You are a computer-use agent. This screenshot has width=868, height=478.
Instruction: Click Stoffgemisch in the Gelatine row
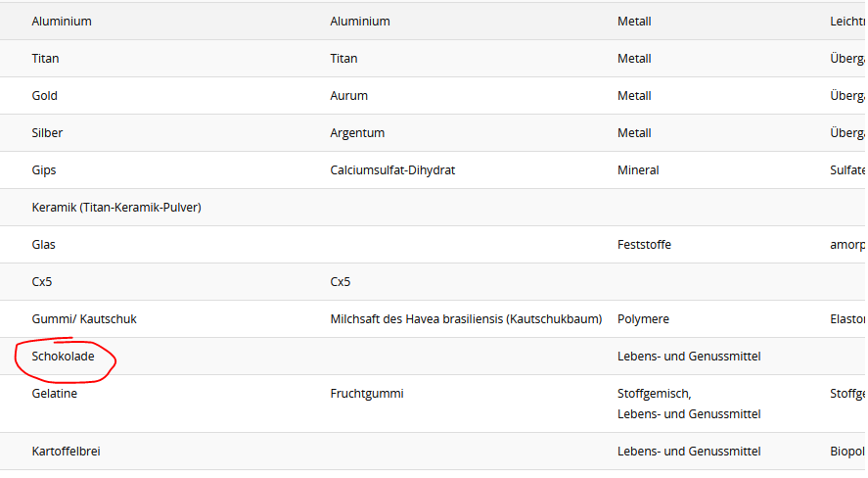(655, 394)
